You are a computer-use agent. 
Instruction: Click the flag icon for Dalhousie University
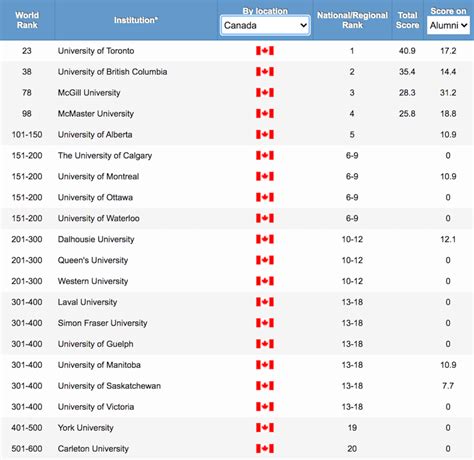click(x=265, y=239)
